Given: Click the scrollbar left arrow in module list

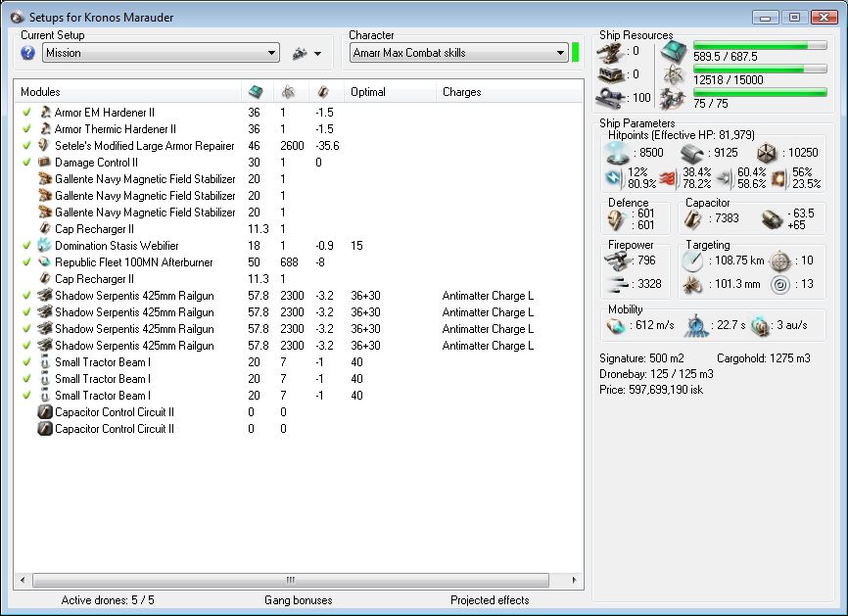Looking at the screenshot, I should pyautogui.click(x=23, y=581).
